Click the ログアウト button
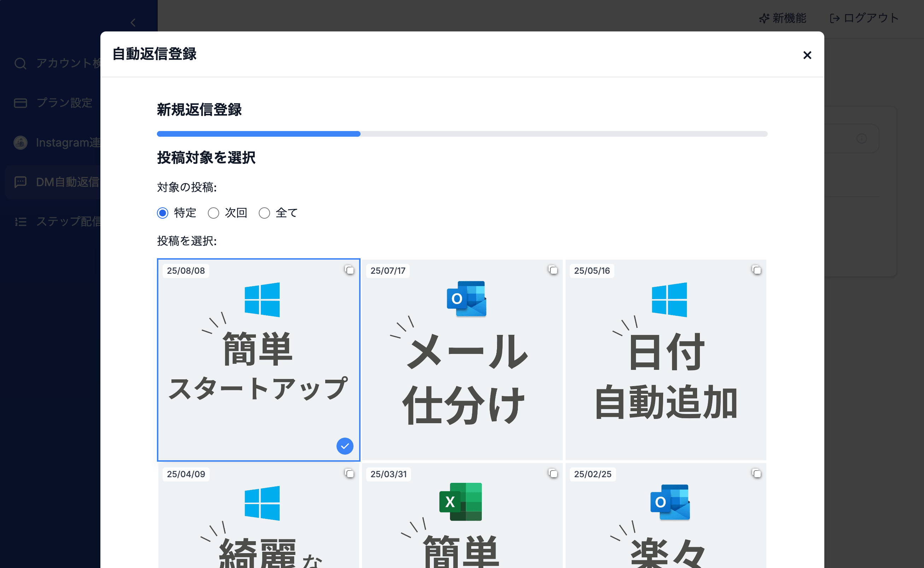Image resolution: width=924 pixels, height=568 pixels. [x=864, y=18]
